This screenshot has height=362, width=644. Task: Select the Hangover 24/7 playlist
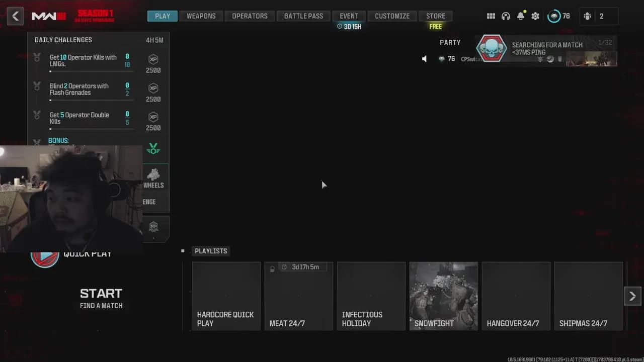point(516,296)
